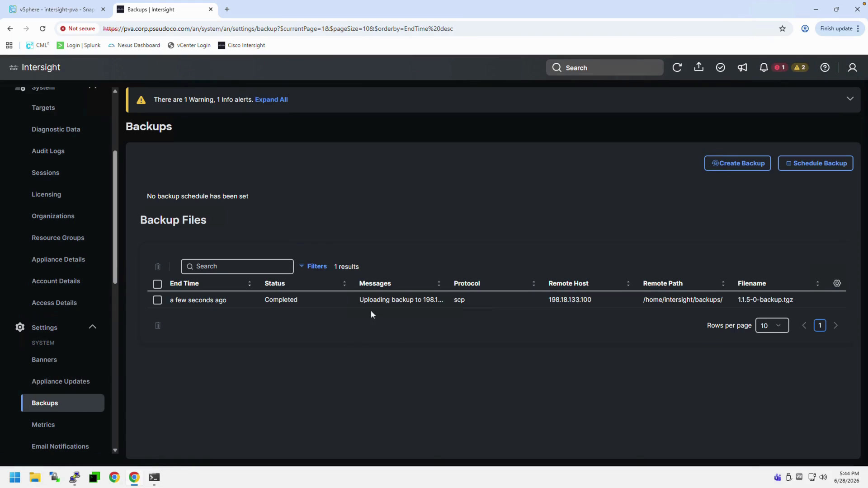Expand the alerts banner chevron
Image resolution: width=868 pixels, height=488 pixels.
point(850,99)
